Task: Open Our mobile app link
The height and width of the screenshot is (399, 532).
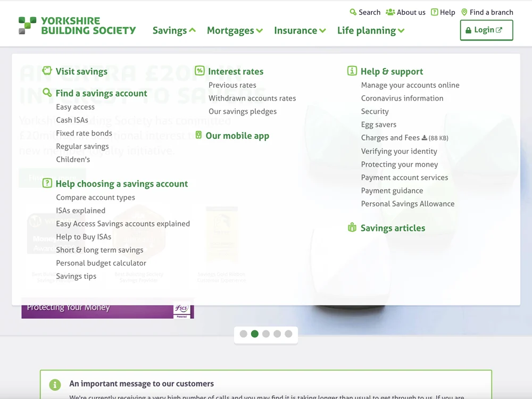Action: (237, 136)
